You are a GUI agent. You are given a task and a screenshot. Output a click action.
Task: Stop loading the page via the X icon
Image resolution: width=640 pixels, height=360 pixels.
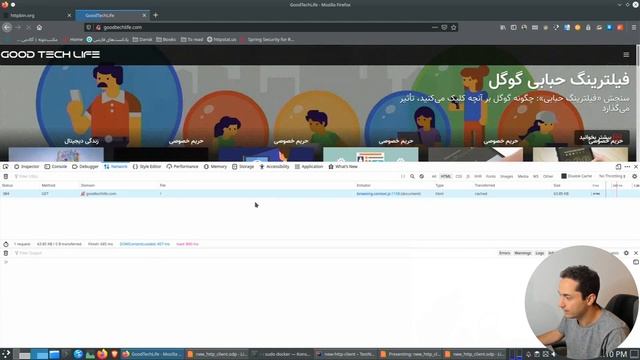pos(29,27)
